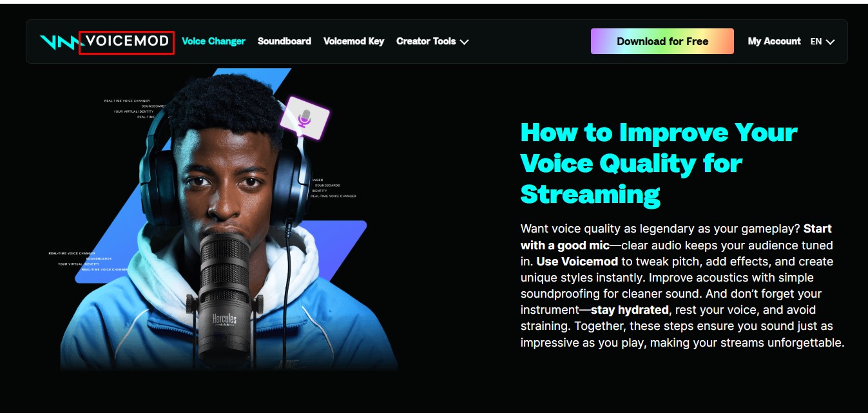Click the purple microphone speech bubble icon
Viewport: 868px width, 413px height.
[x=305, y=118]
